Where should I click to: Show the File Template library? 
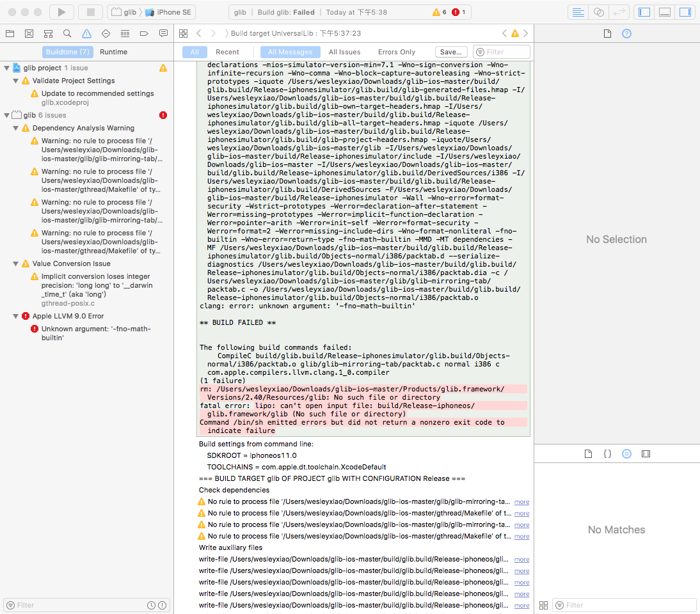589,454
